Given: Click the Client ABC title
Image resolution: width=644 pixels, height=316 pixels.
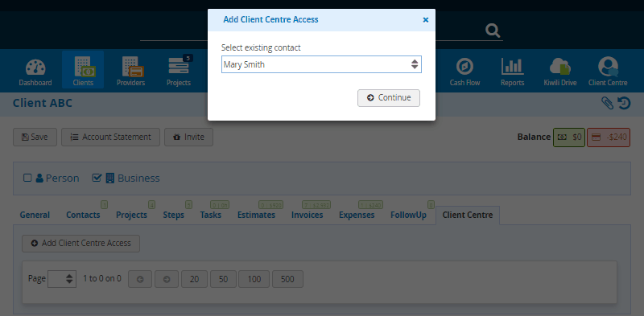Looking at the screenshot, I should 43,103.
